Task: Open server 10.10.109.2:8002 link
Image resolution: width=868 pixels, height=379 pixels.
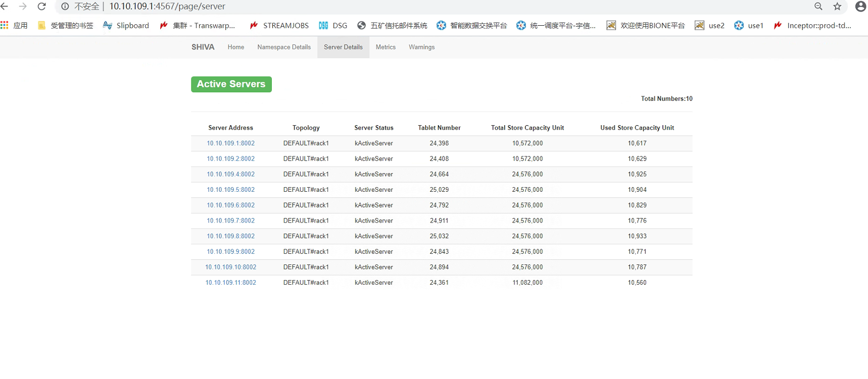Action: click(231, 159)
